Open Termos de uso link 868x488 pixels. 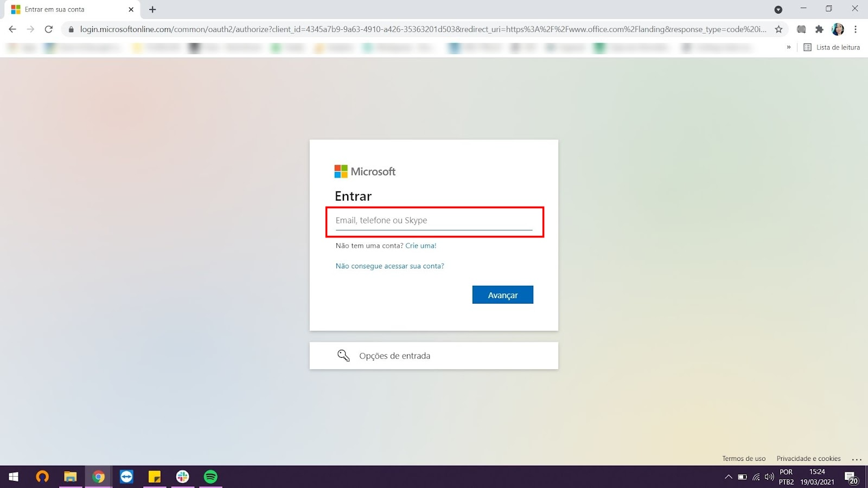pyautogui.click(x=744, y=459)
